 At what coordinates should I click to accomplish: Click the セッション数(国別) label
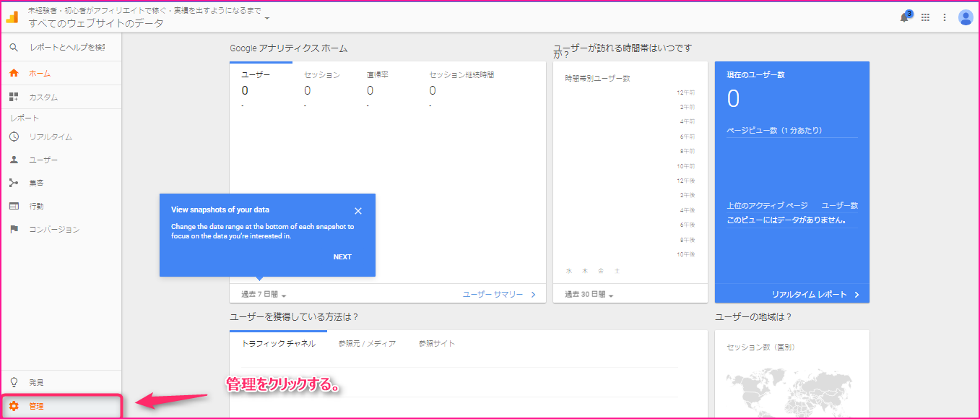[760, 347]
